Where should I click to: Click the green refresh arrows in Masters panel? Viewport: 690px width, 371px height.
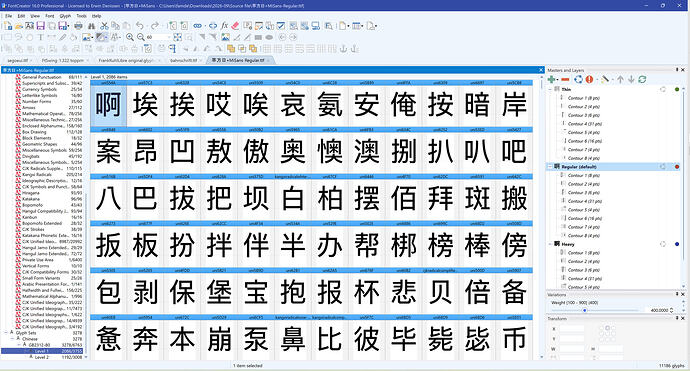[642, 79]
